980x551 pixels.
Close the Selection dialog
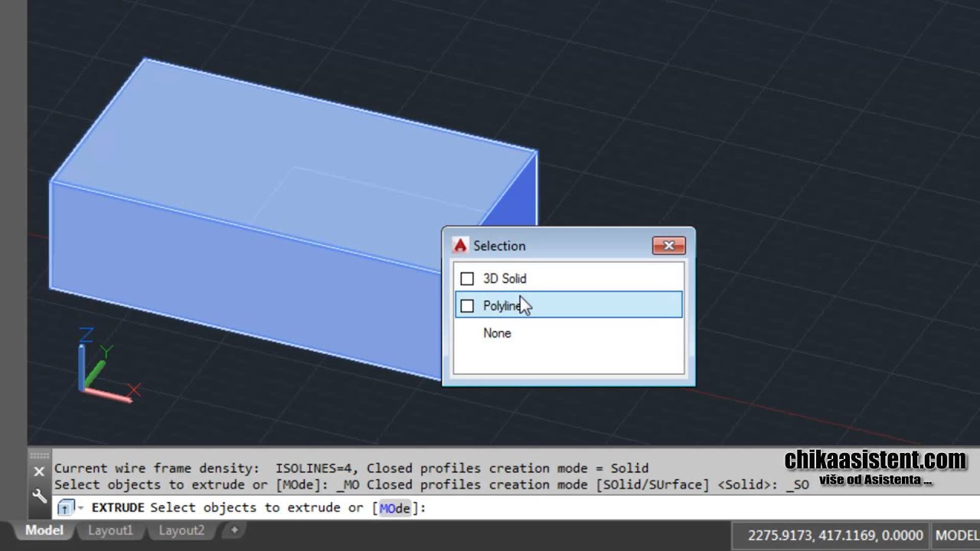click(x=668, y=246)
